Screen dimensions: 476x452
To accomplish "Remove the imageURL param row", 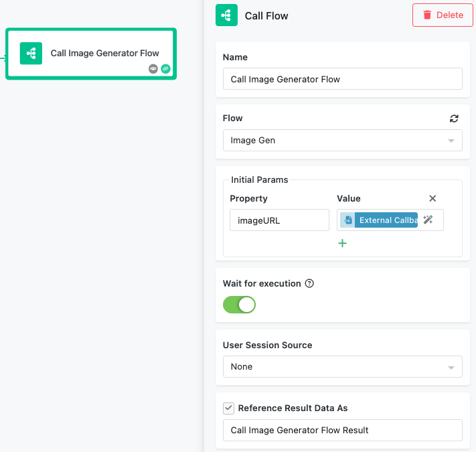I will [x=432, y=198].
